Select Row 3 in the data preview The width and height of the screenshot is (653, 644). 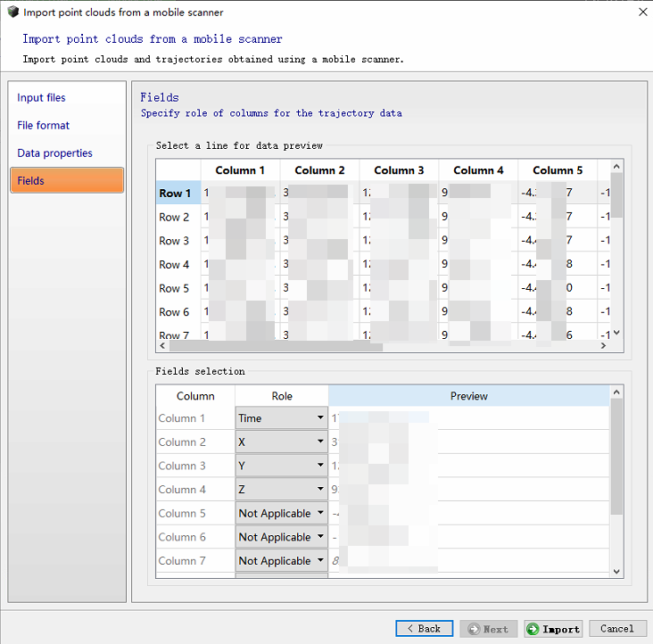pyautogui.click(x=174, y=241)
